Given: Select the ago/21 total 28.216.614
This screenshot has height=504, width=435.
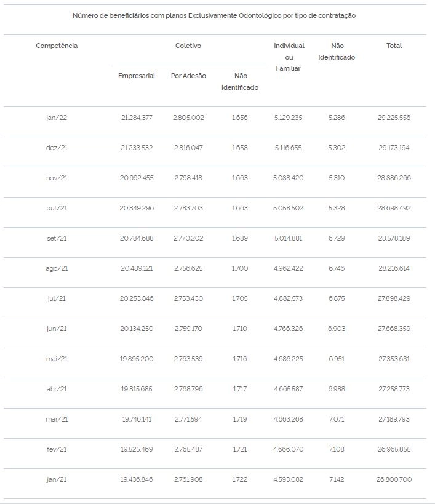Looking at the screenshot, I should click(x=394, y=268).
